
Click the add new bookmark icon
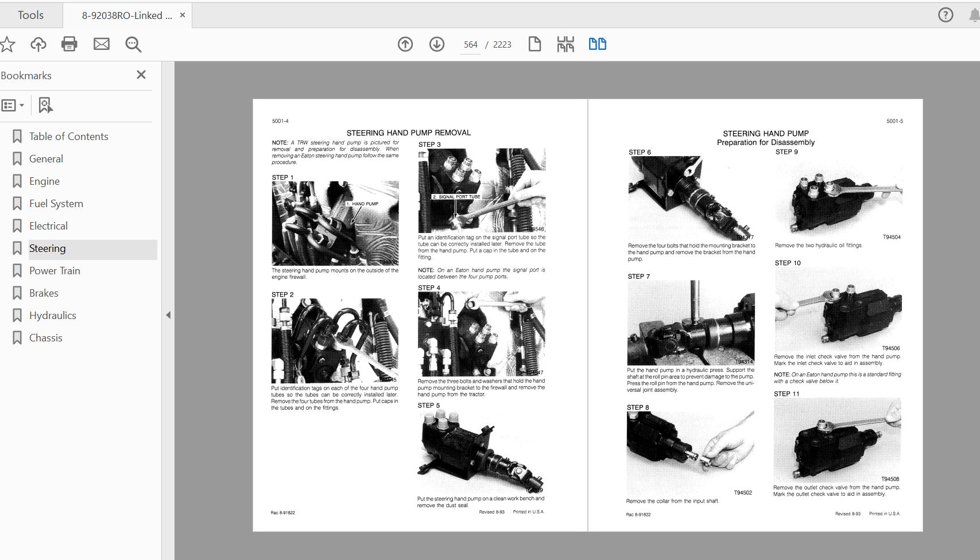click(45, 106)
